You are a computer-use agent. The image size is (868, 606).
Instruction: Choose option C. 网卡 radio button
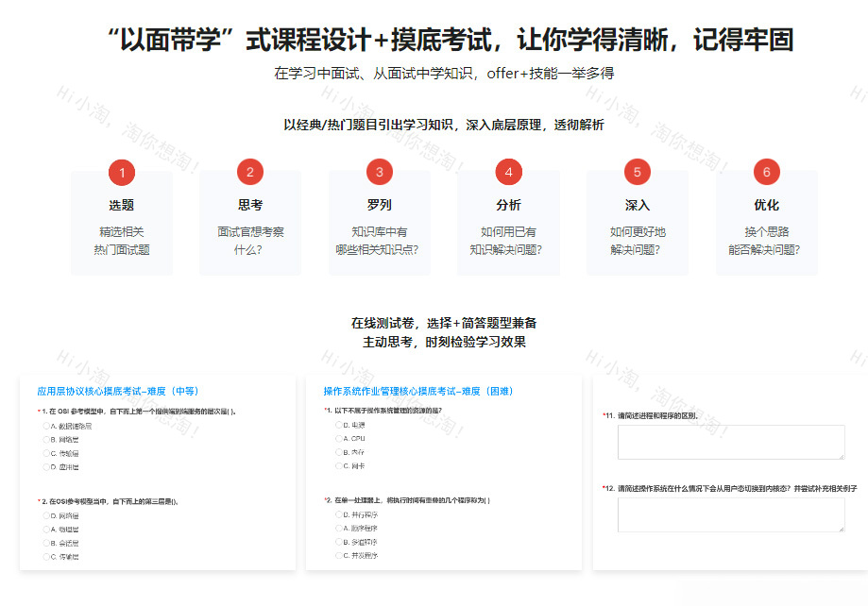(339, 466)
